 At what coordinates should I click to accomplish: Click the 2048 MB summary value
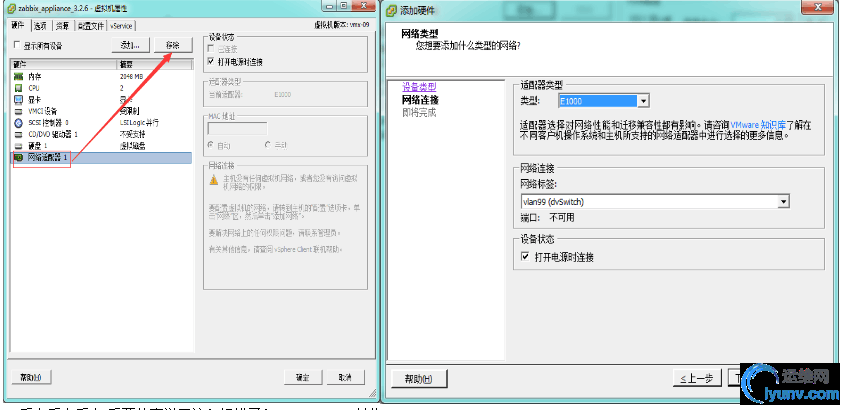tap(131, 77)
